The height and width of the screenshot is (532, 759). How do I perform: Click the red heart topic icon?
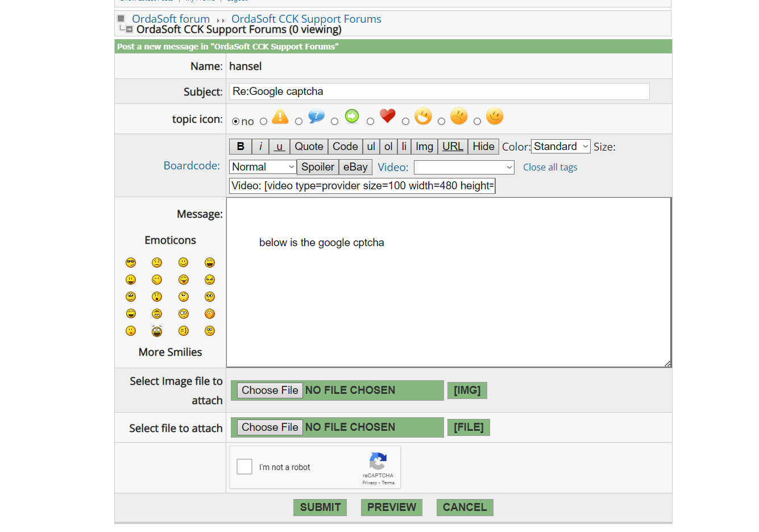click(x=387, y=116)
